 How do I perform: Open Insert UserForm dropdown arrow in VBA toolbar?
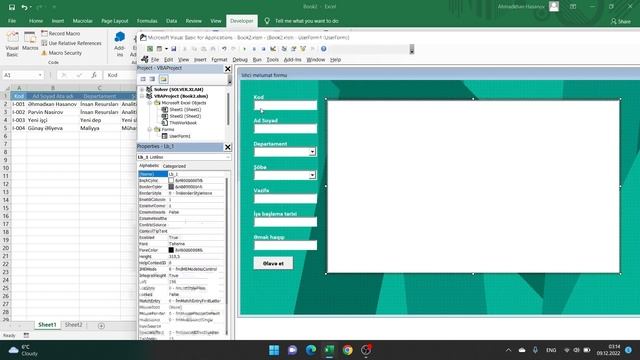[x=166, y=49]
